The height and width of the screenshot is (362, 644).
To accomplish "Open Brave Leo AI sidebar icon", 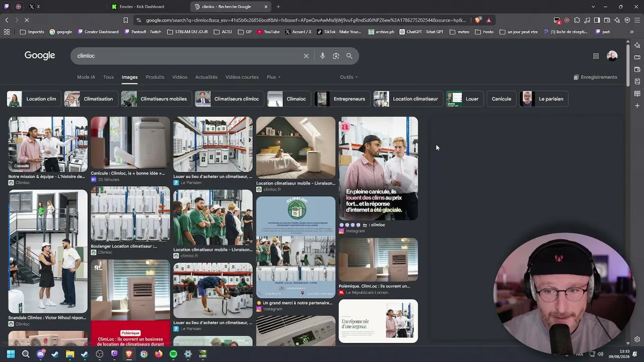I will [637, 45].
